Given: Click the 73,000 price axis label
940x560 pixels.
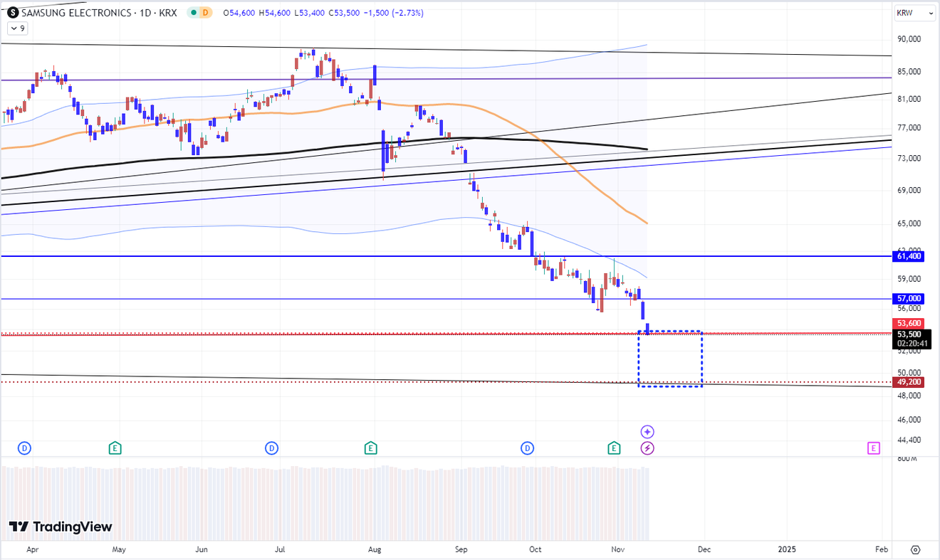Looking at the screenshot, I should (x=909, y=159).
